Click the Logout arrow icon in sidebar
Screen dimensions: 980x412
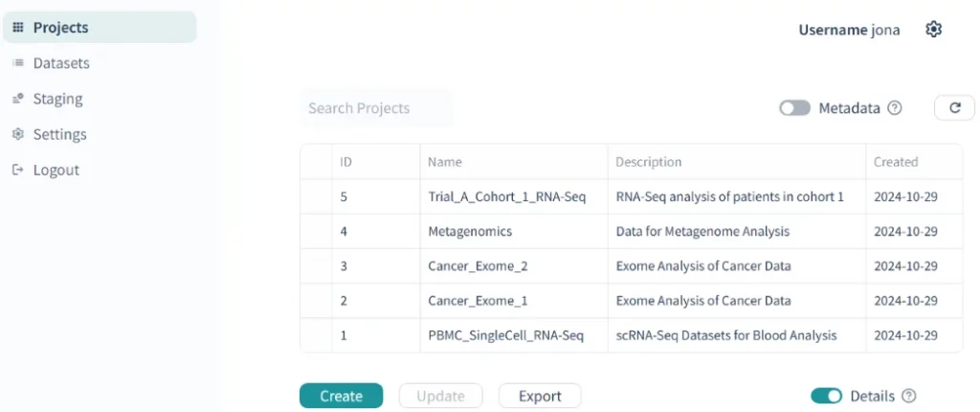pos(17,170)
